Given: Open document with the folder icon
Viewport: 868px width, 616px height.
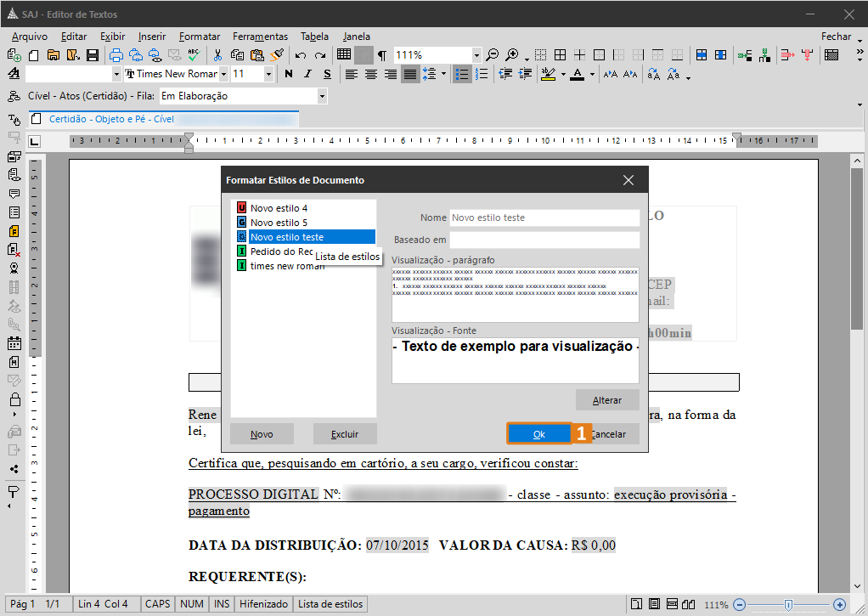Looking at the screenshot, I should (x=54, y=55).
